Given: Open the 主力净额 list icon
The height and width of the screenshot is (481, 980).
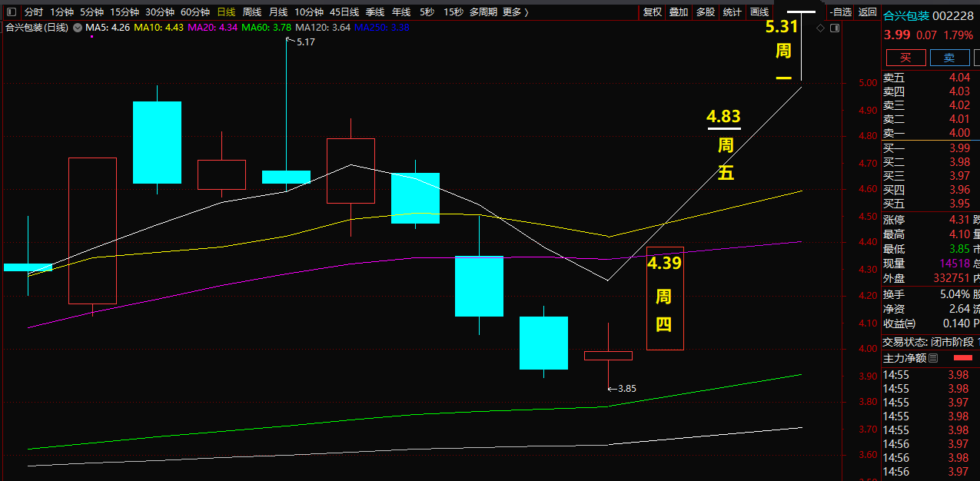Looking at the screenshot, I should point(933,358).
